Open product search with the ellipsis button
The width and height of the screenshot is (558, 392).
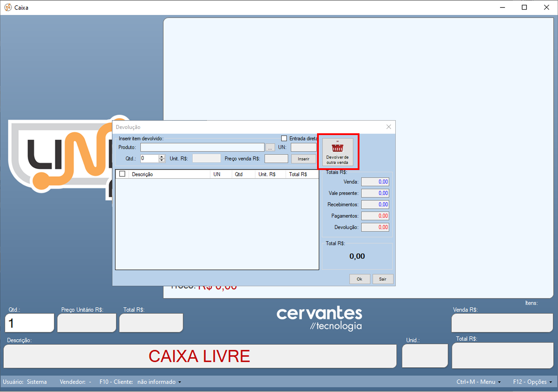point(270,147)
